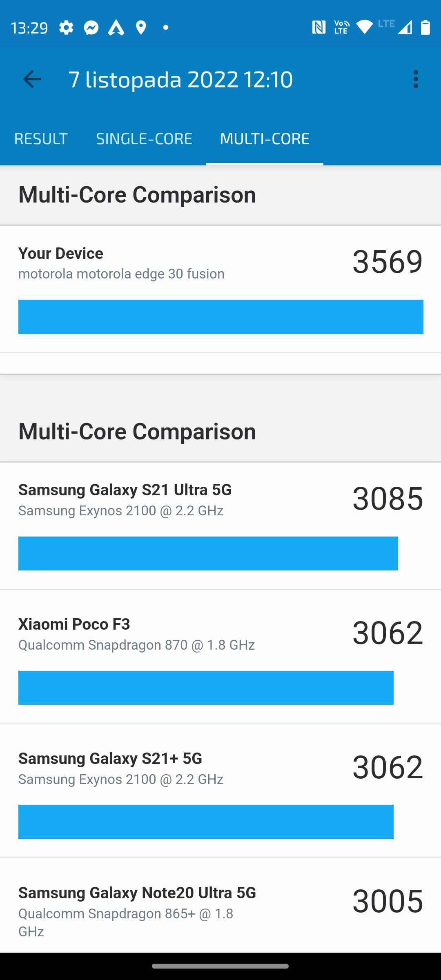Image resolution: width=441 pixels, height=980 pixels.
Task: Tap the battery status icon
Action: 425,28
